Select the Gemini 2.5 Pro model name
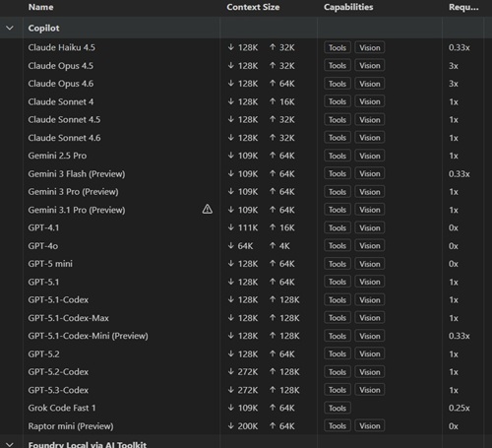Screen dimensions: 492x448 (57, 156)
